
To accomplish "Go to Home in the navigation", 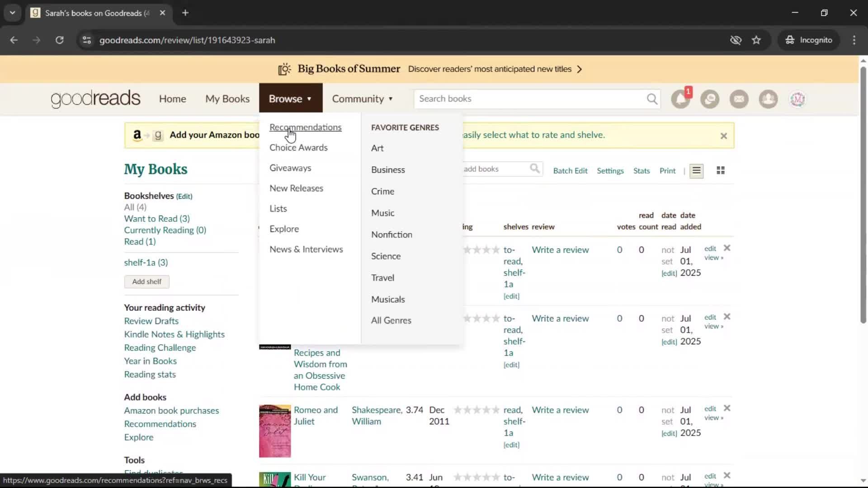I will (x=172, y=99).
